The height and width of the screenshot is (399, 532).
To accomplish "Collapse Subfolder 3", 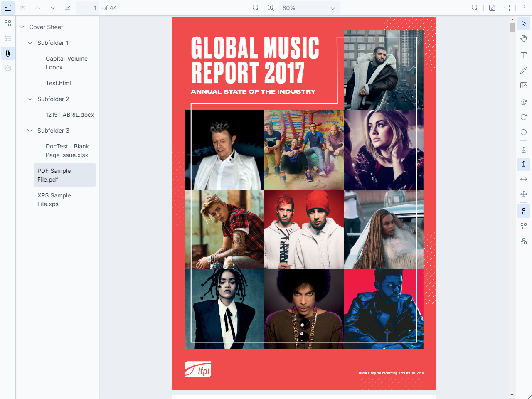I will (30, 131).
